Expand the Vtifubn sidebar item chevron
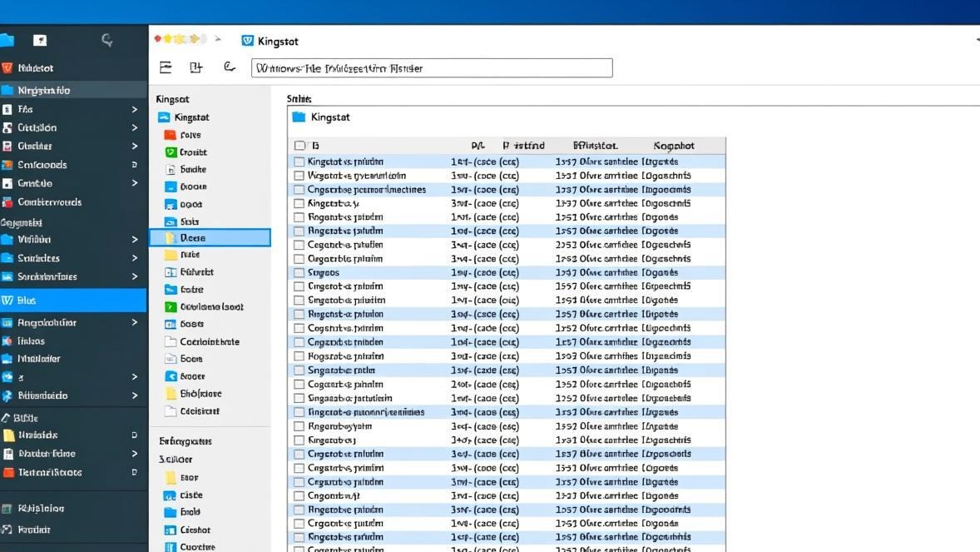The width and height of the screenshot is (980, 552). (x=135, y=240)
